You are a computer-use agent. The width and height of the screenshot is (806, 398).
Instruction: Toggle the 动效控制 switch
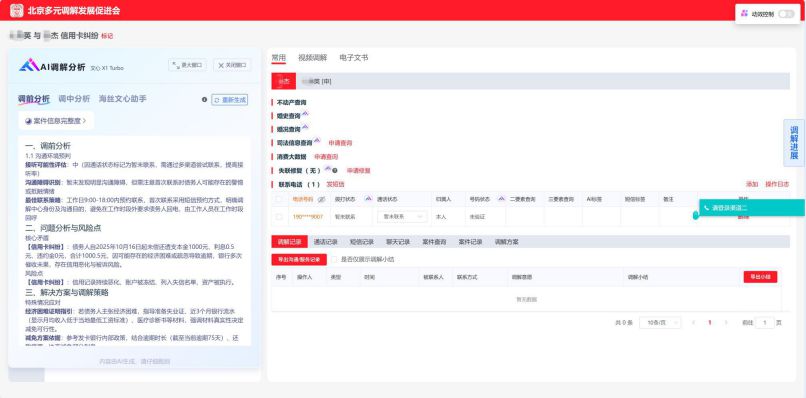click(x=786, y=14)
